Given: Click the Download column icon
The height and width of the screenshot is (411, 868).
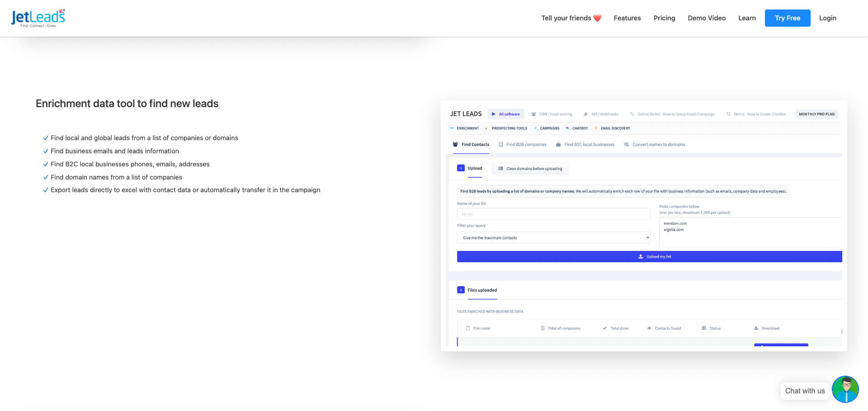Looking at the screenshot, I should tap(756, 328).
